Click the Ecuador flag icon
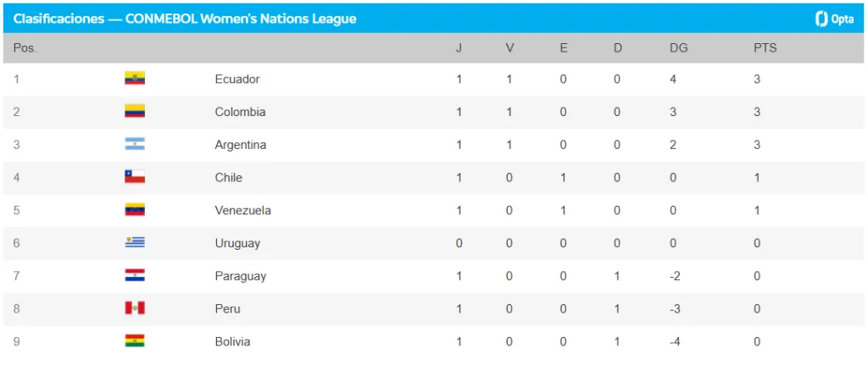Viewport: 868px width, 365px height. tap(135, 79)
